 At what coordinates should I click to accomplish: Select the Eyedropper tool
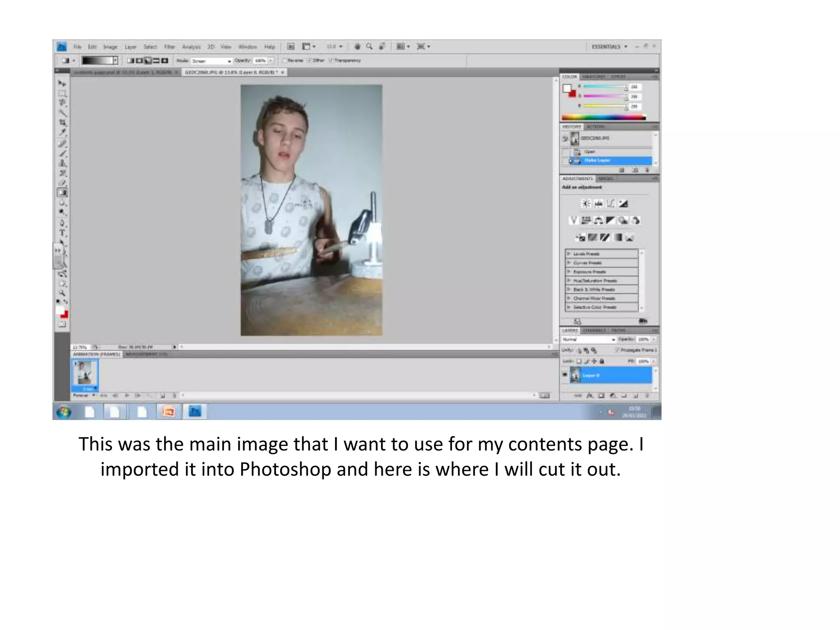click(62, 132)
